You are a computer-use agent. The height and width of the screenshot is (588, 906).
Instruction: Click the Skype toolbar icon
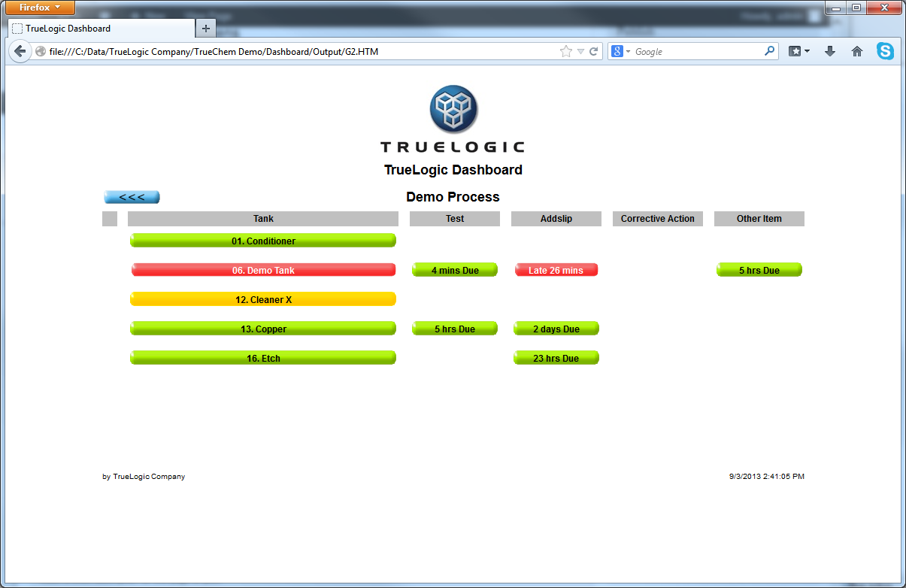coord(885,51)
